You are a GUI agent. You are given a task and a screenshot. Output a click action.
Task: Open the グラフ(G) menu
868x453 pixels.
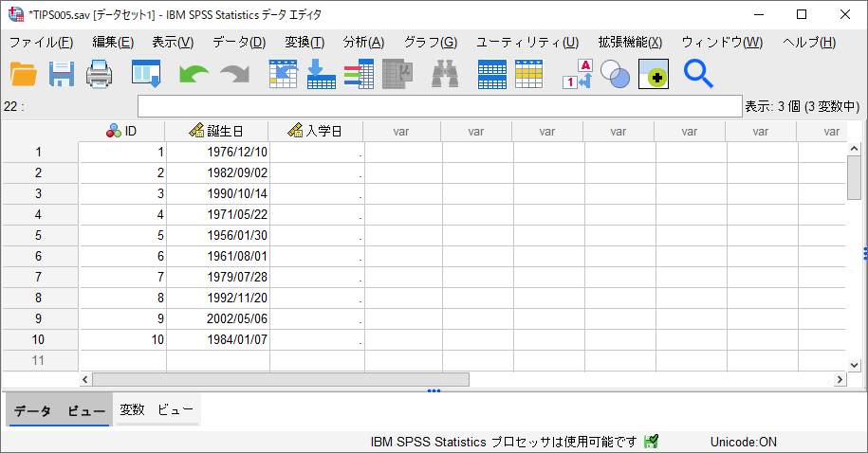pos(430,42)
